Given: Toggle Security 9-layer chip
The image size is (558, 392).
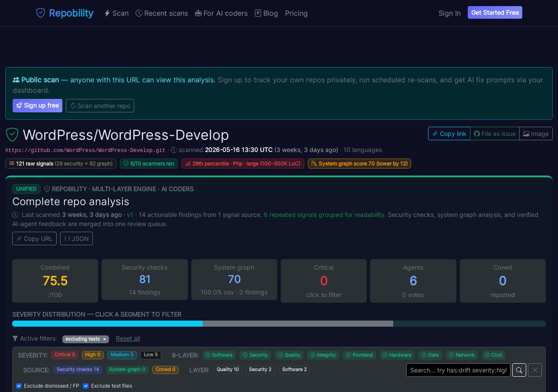Looking at the screenshot, I should (255, 355).
